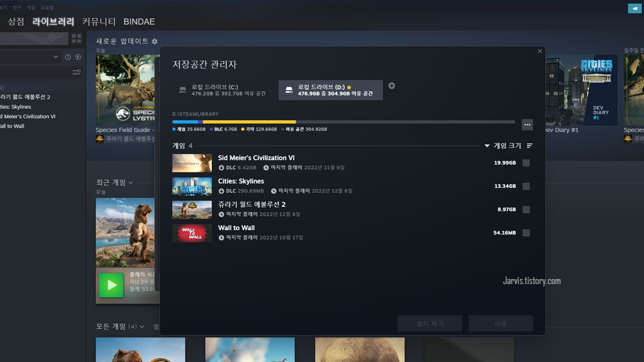Click the add drive plus icon
This screenshot has height=362, width=644.
tap(391, 85)
